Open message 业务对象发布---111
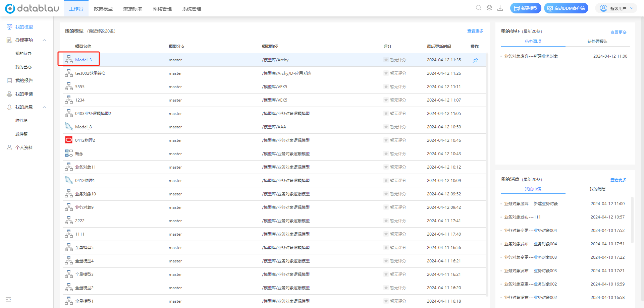Screen dimensions: 644x308 522,217
